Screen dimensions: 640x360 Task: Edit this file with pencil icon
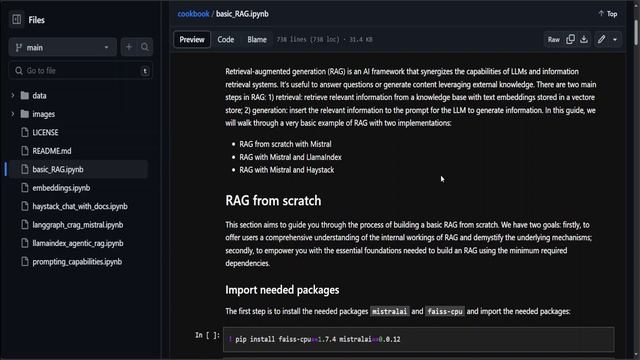[x=601, y=39]
